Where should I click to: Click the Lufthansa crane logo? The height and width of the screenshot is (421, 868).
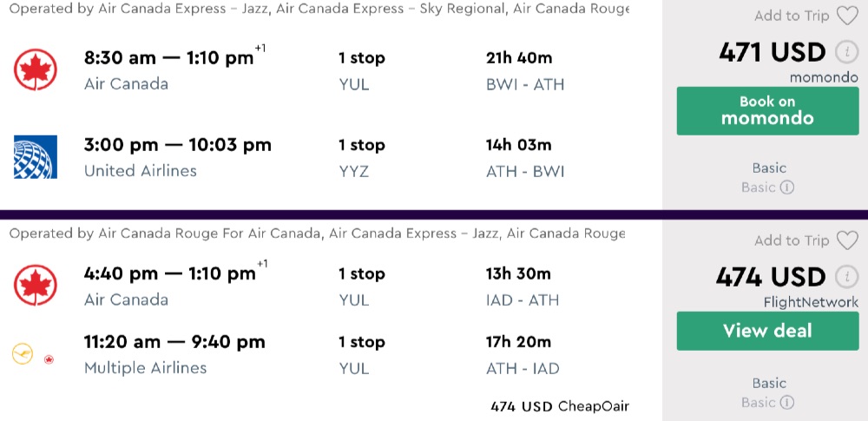[x=23, y=355]
